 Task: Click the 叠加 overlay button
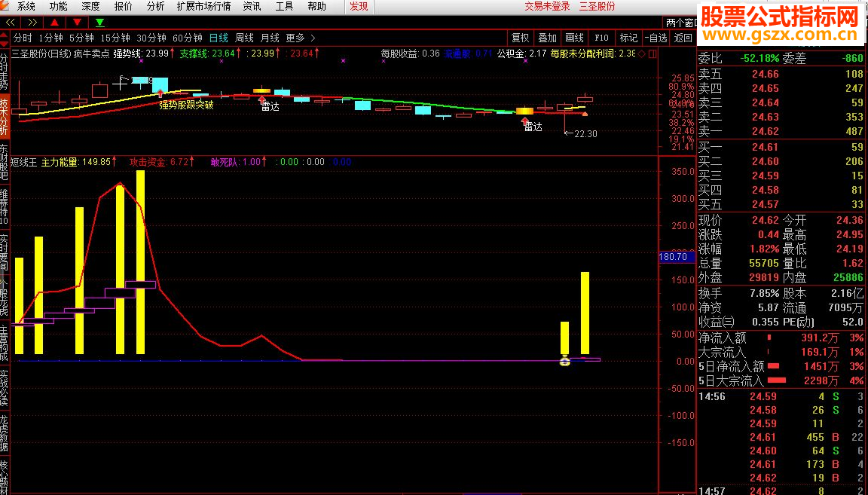click(548, 38)
